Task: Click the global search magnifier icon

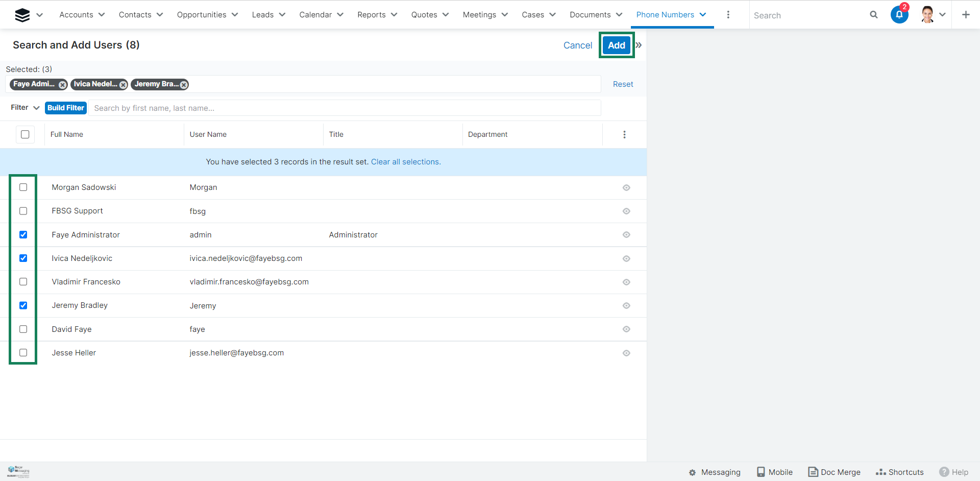Action: click(873, 15)
